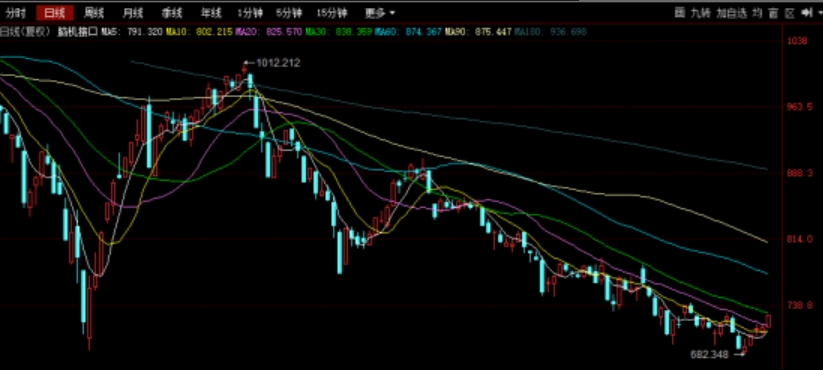The height and width of the screenshot is (370, 823).
Task: Toggle the 均 moving average button
Action: click(757, 13)
